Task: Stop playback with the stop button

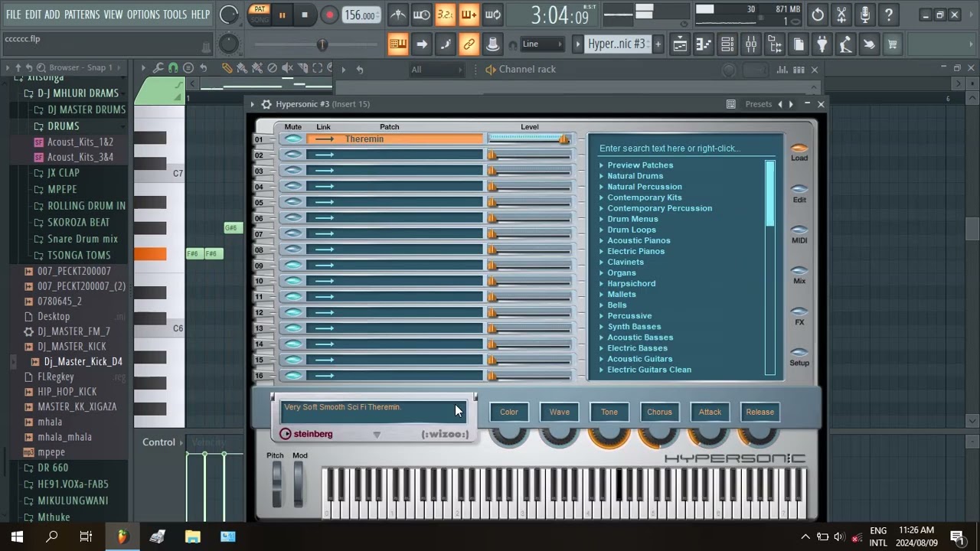Action: [x=305, y=15]
